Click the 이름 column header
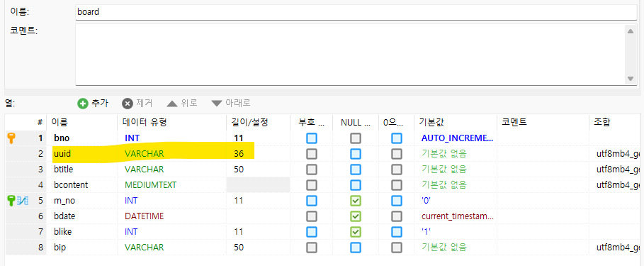 point(82,122)
